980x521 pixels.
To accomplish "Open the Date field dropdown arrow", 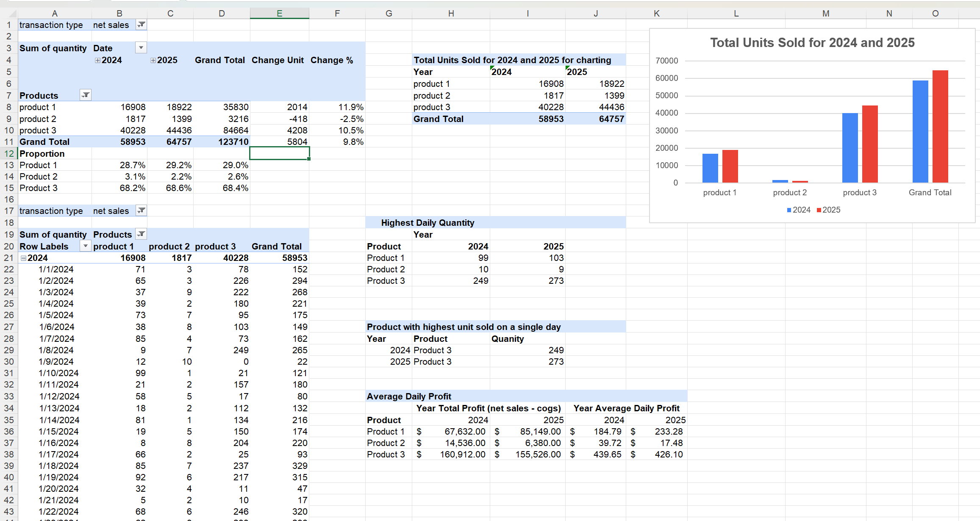I will coord(141,47).
